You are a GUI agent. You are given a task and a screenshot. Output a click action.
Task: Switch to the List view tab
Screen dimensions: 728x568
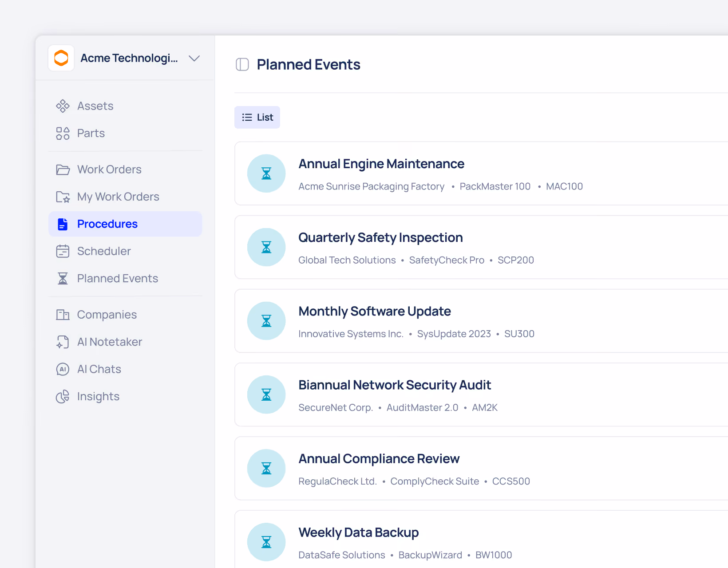coord(257,117)
